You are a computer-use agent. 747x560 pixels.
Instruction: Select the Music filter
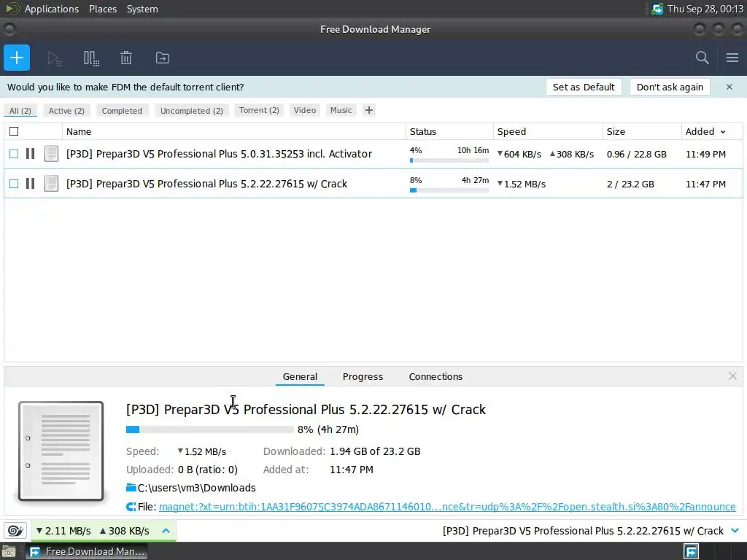tap(341, 110)
